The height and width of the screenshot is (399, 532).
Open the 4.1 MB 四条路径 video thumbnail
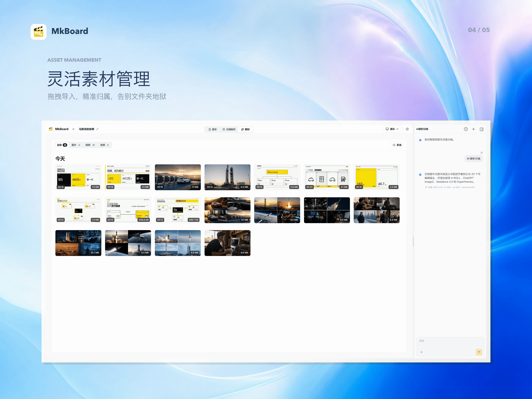coord(327,177)
